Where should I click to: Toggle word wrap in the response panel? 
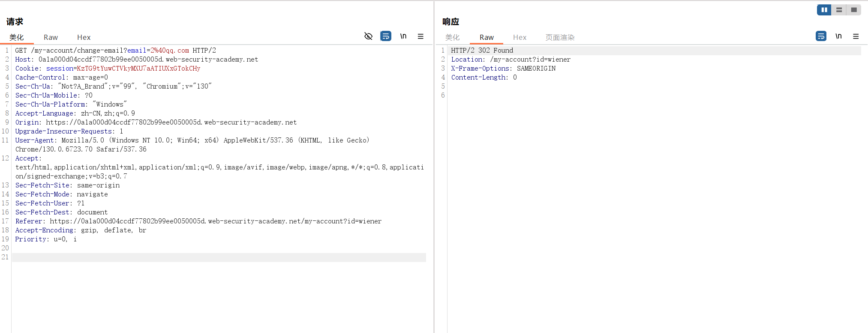pyautogui.click(x=821, y=36)
